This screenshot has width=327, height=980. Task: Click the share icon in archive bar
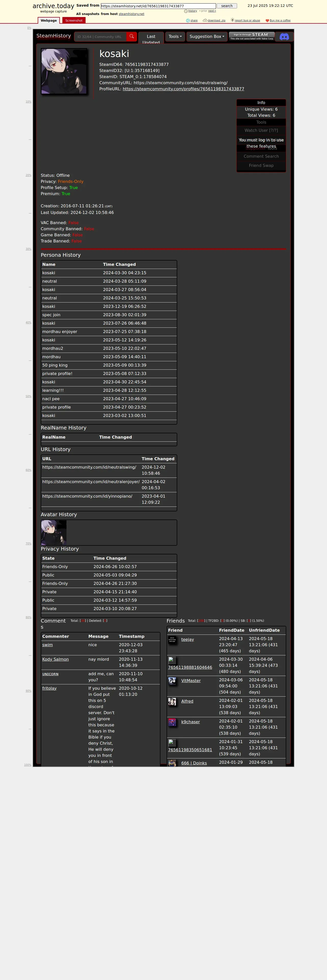(x=188, y=21)
